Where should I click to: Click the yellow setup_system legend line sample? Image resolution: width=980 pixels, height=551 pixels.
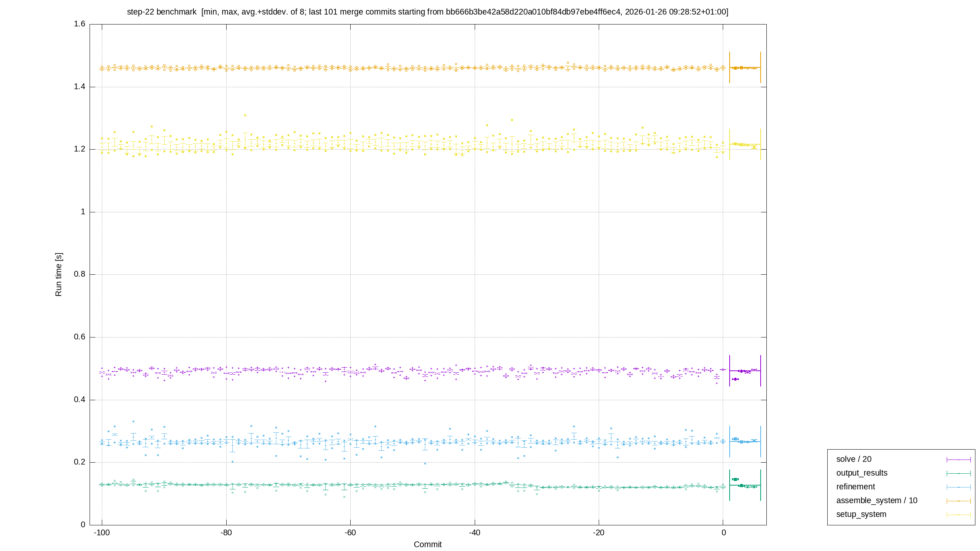(959, 515)
